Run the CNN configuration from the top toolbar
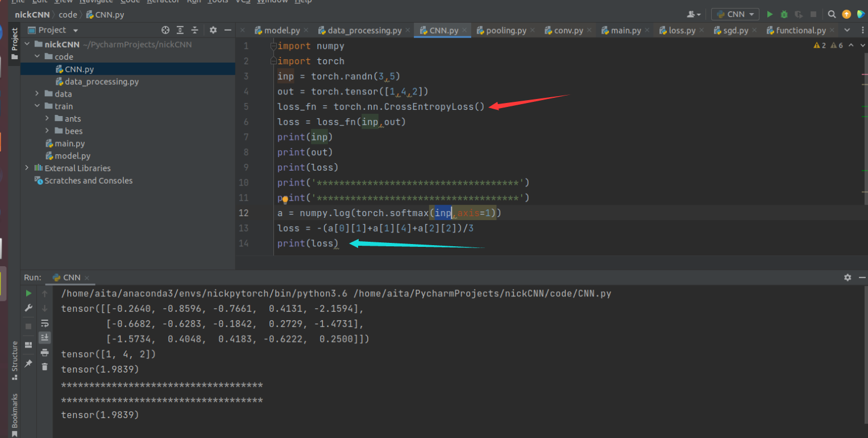 click(770, 14)
